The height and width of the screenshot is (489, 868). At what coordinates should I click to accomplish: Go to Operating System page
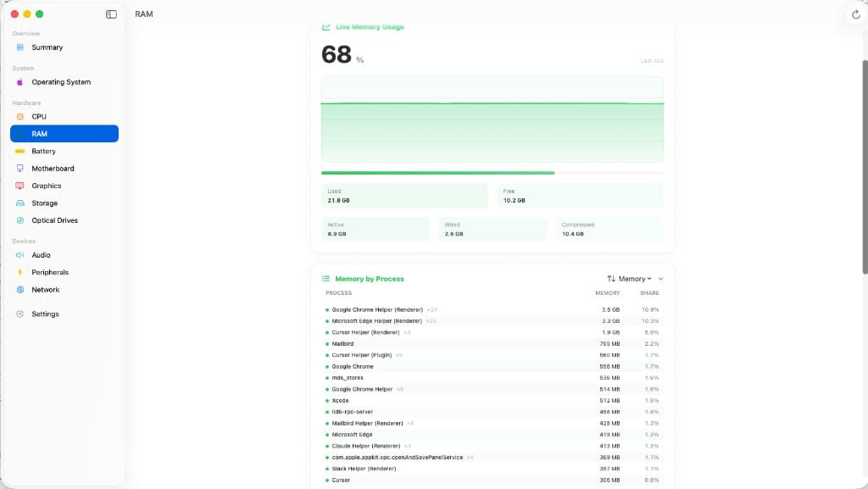click(x=64, y=82)
